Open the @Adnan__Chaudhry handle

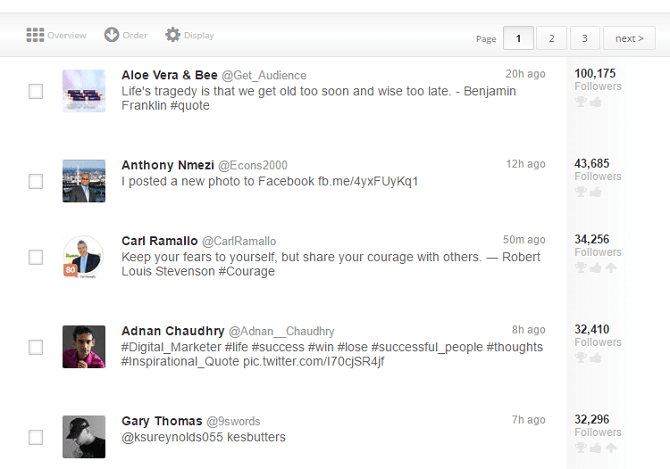282,331
